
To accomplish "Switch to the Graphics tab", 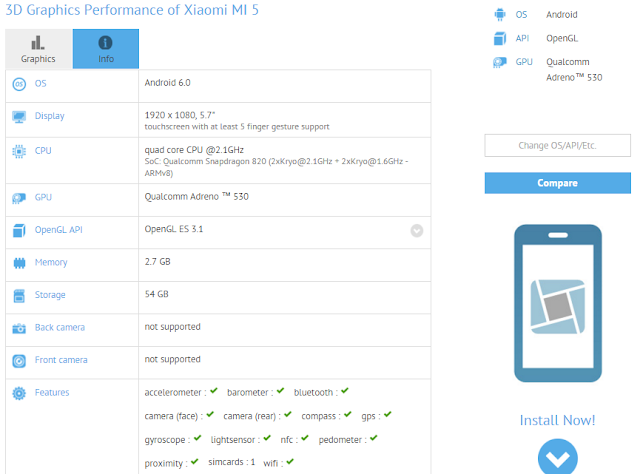I will [x=39, y=49].
